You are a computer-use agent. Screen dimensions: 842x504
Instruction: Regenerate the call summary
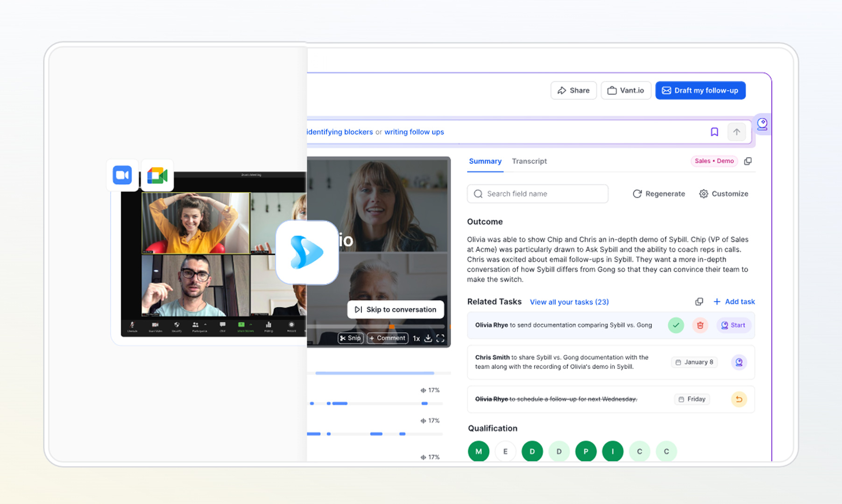pyautogui.click(x=659, y=194)
